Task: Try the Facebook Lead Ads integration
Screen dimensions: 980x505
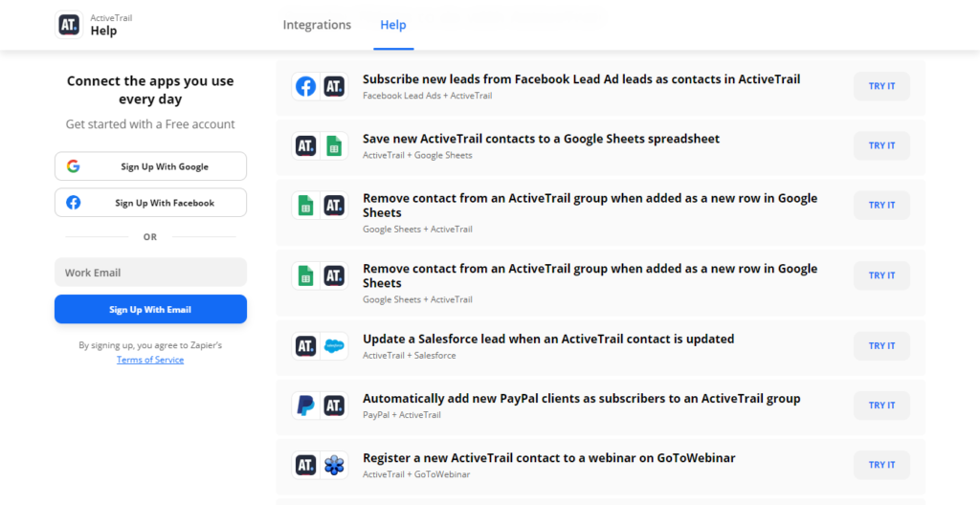Action: 881,86
